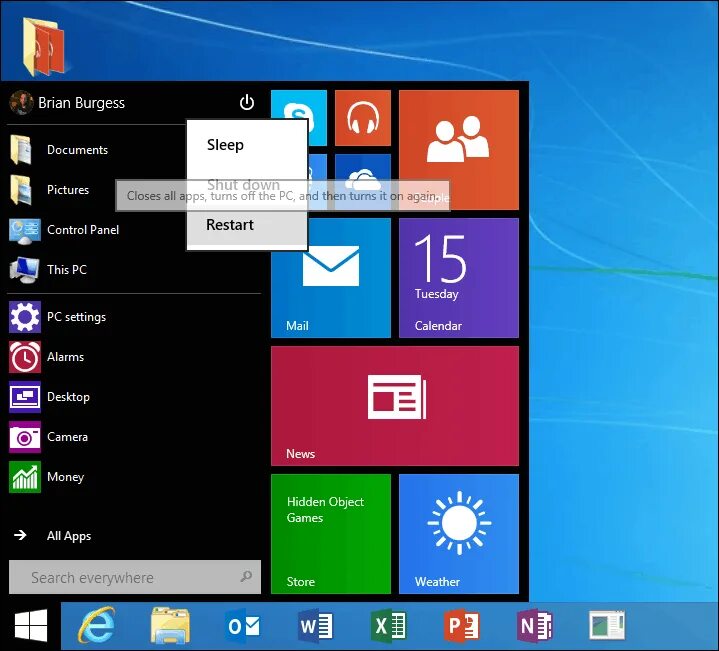The height and width of the screenshot is (651, 719).
Task: Select Restart from power menu
Action: [247, 225]
